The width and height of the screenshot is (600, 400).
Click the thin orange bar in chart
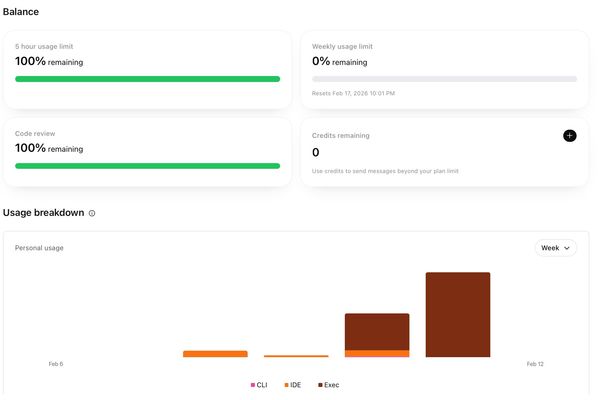[x=296, y=355]
